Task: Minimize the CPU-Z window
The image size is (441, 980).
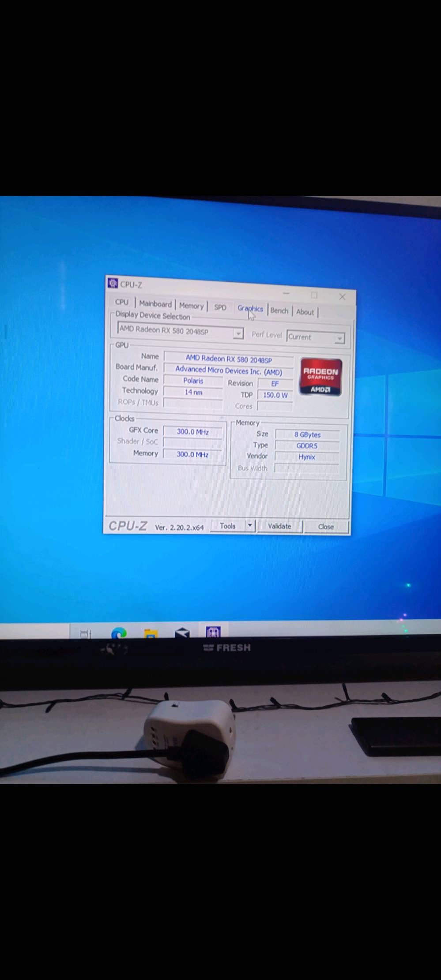Action: pos(286,293)
